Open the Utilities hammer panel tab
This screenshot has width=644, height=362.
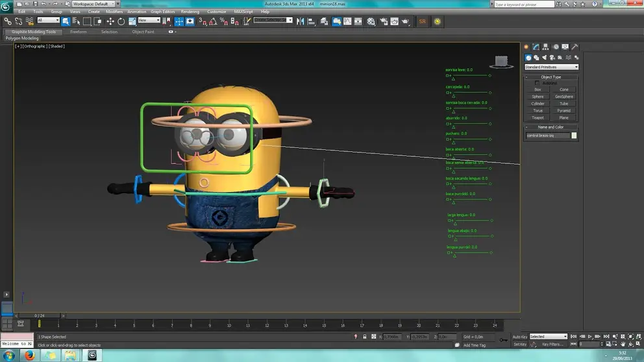point(575,47)
